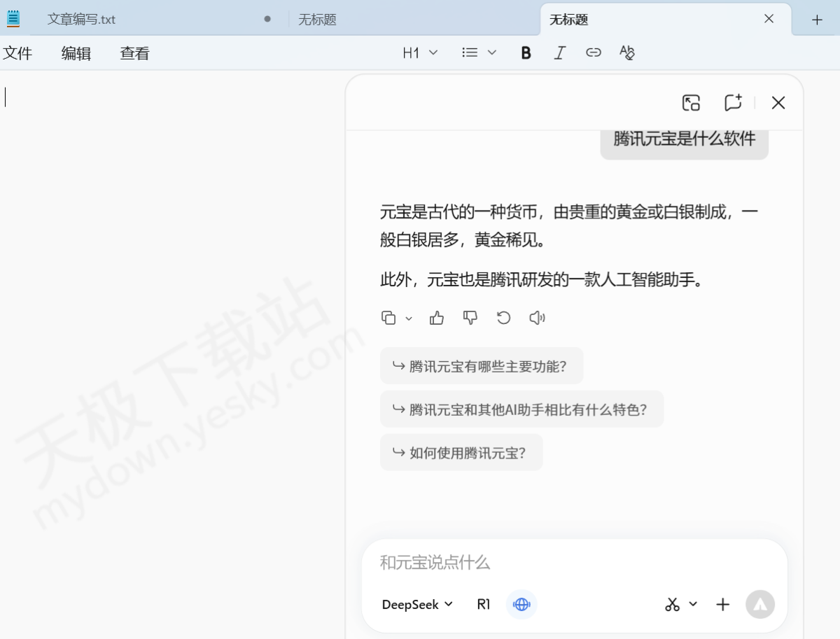This screenshot has width=840, height=639.
Task: Open the list style dropdown
Action: pos(478,52)
